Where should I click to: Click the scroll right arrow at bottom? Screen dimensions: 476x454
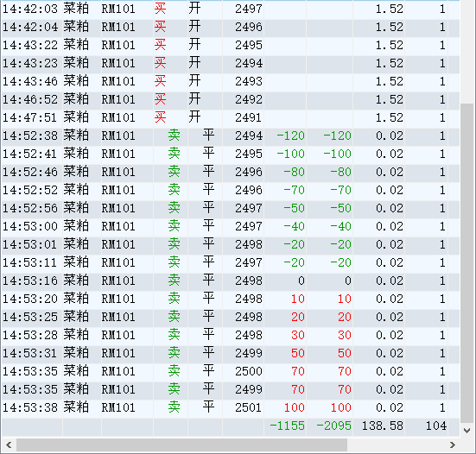tap(453, 445)
